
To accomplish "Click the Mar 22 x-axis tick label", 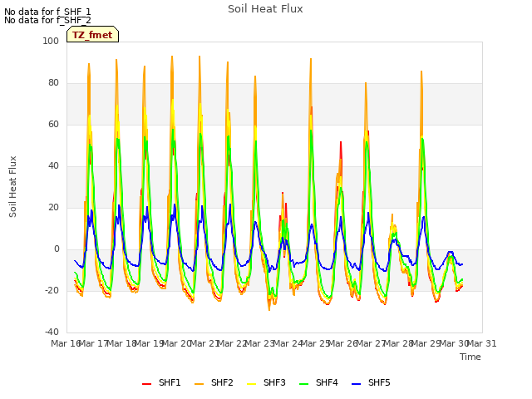I will pyautogui.click(x=232, y=343).
